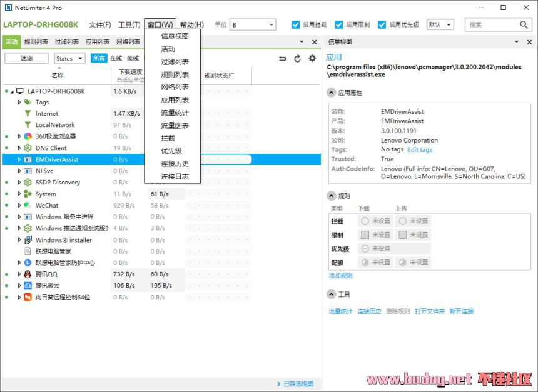This screenshot has height=392, width=538.
Task: Choose 流量统计 from the 窗口 menu
Action: tap(175, 113)
